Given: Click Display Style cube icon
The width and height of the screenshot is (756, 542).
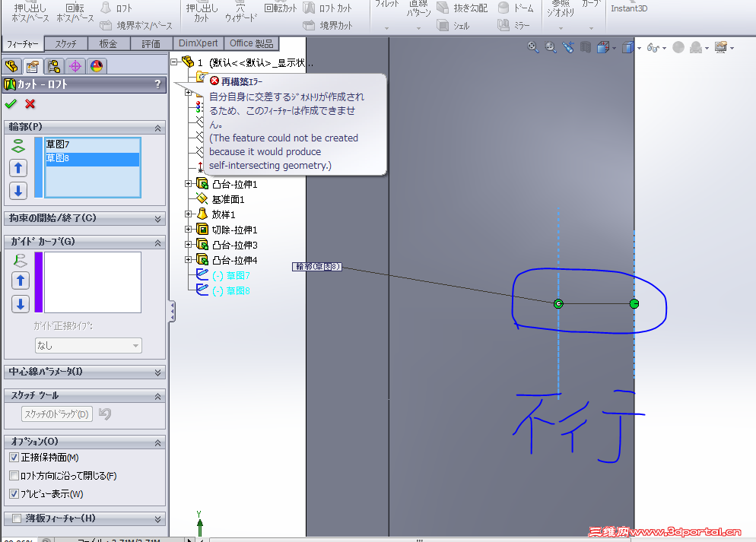Looking at the screenshot, I should (627, 47).
